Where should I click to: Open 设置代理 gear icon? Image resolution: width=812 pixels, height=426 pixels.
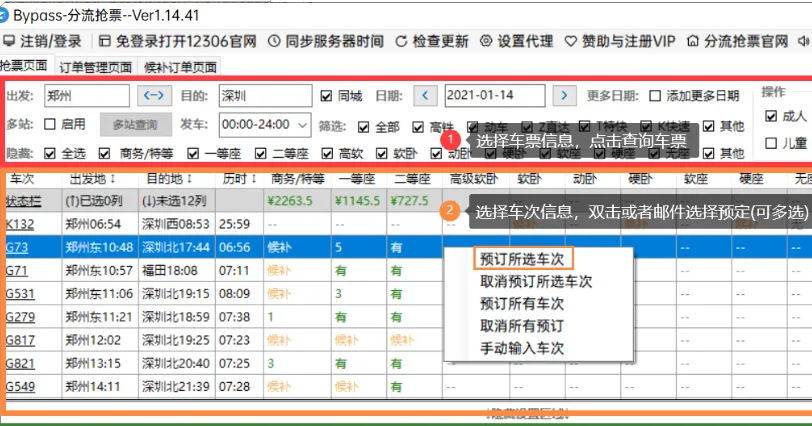click(x=486, y=41)
